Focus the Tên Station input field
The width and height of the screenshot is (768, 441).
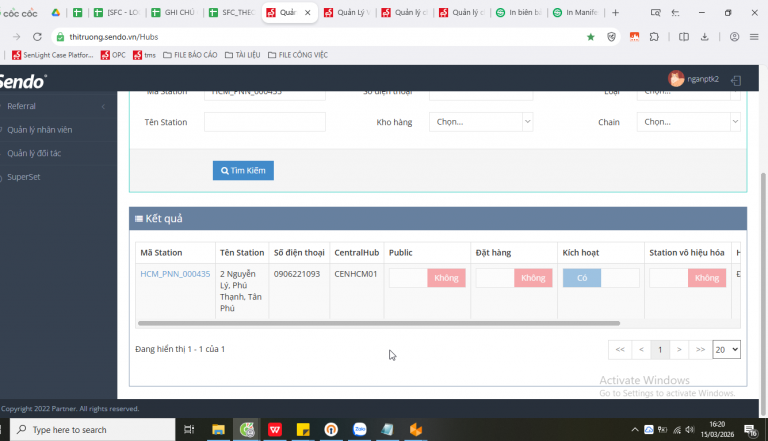[x=264, y=122]
